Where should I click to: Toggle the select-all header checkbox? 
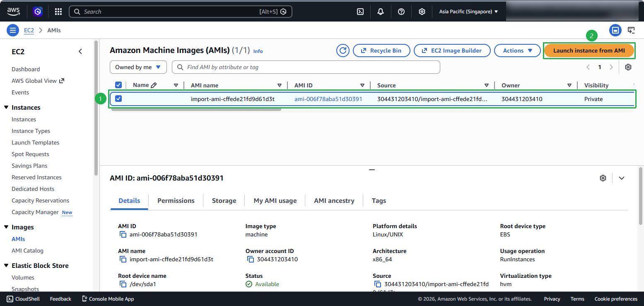point(118,85)
